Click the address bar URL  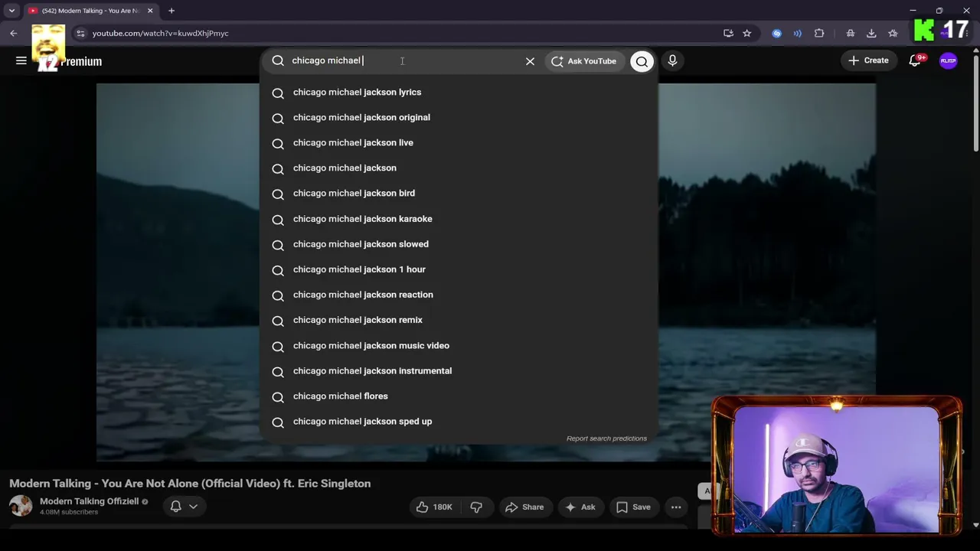tap(161, 33)
